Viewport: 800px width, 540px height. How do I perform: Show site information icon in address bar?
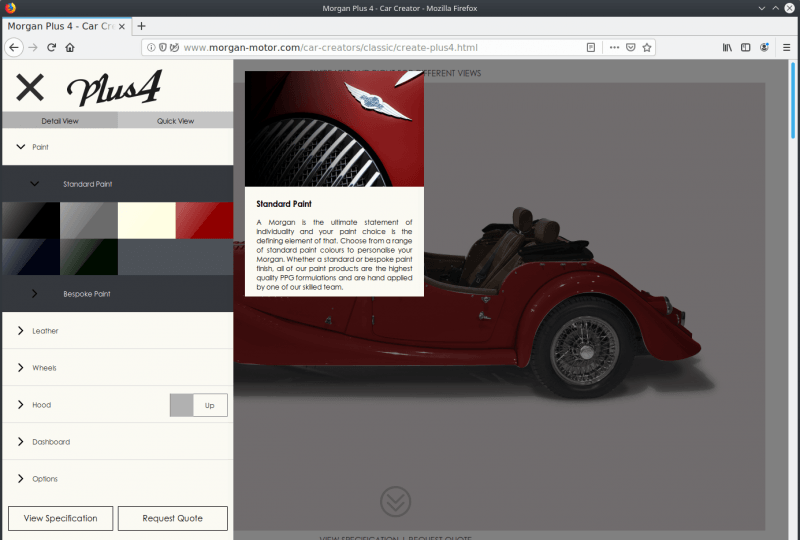click(x=151, y=47)
